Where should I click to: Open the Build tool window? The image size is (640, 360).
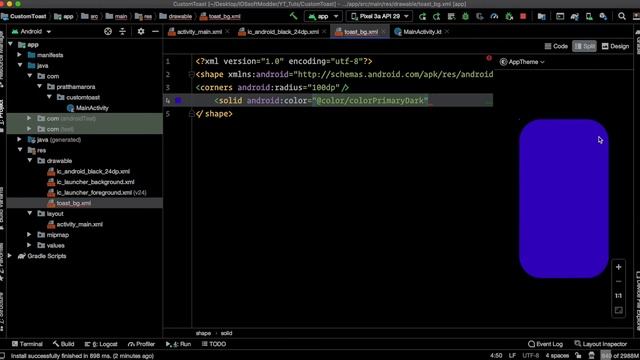63,344
